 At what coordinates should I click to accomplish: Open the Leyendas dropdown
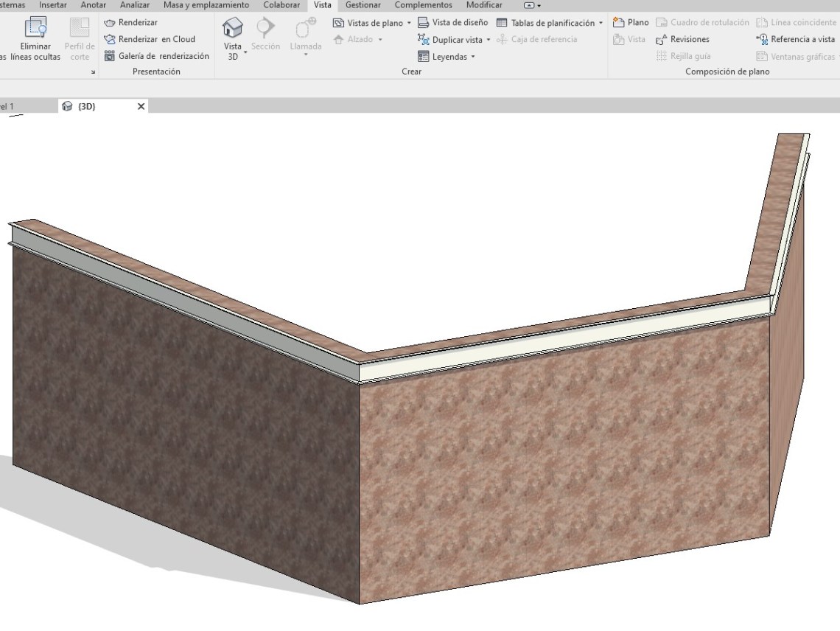tap(473, 57)
